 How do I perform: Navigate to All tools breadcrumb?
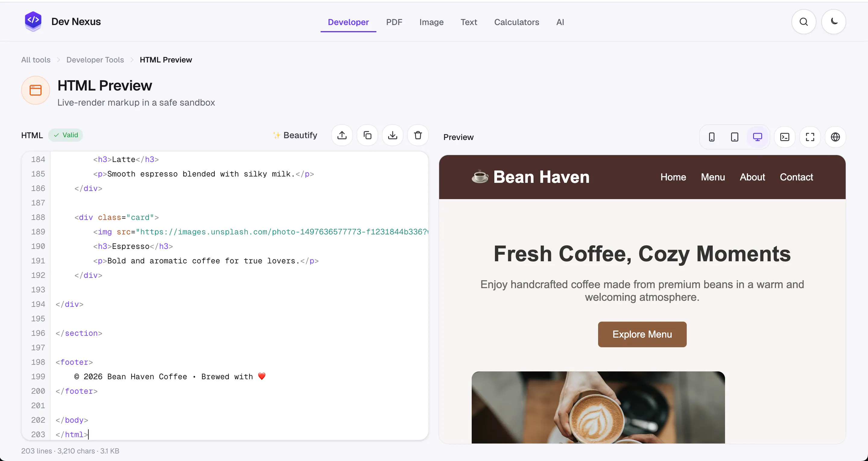tap(36, 60)
